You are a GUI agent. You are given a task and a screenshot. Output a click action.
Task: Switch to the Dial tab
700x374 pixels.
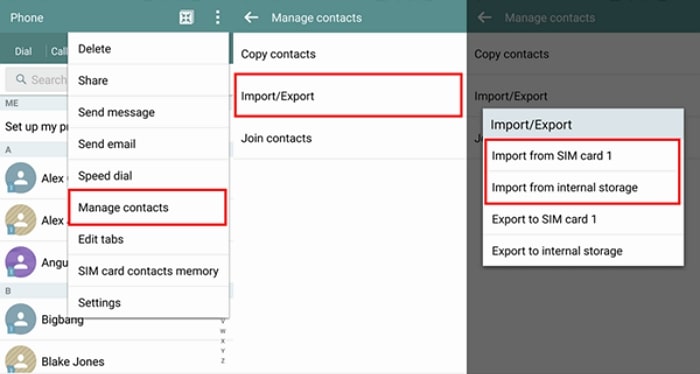click(23, 51)
